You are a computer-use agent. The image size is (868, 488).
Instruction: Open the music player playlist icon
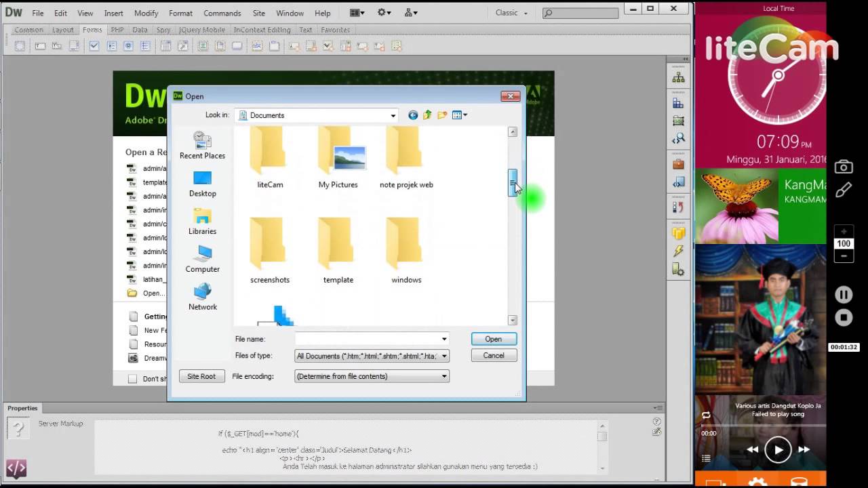(706, 459)
